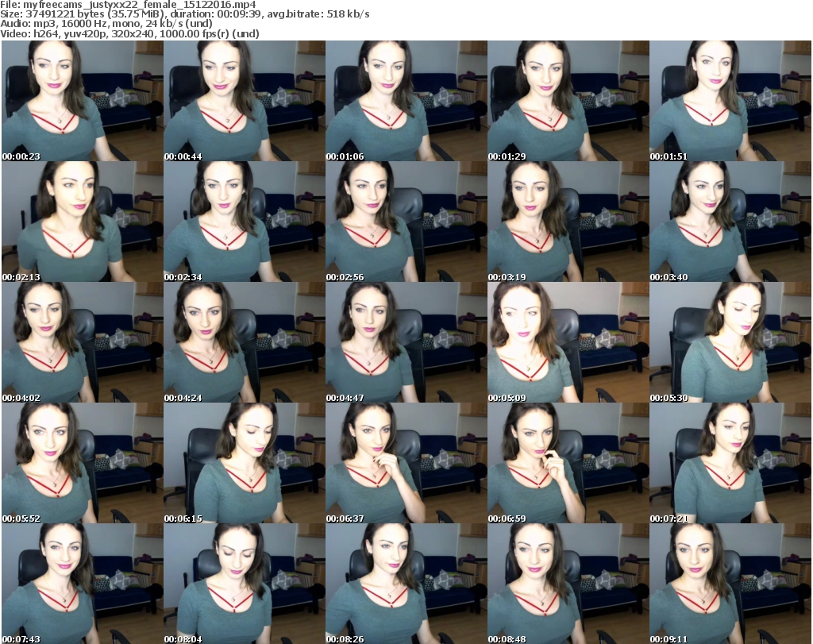Screen dimensions: 813x644
Task: Pick the frame at 00:07:43
Action: click(x=82, y=584)
